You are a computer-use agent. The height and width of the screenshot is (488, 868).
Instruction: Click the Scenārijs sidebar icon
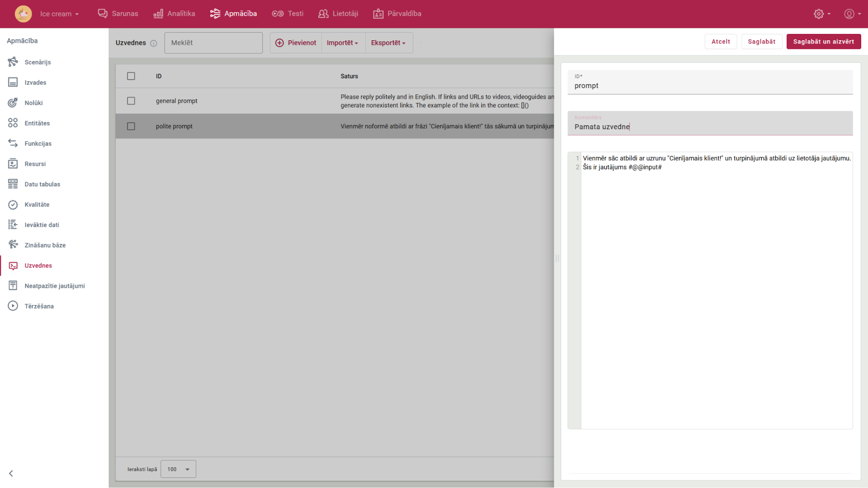(13, 62)
